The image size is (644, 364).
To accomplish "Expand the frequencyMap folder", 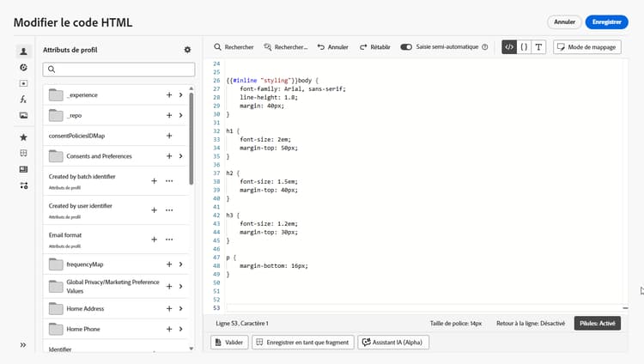I will tap(180, 264).
